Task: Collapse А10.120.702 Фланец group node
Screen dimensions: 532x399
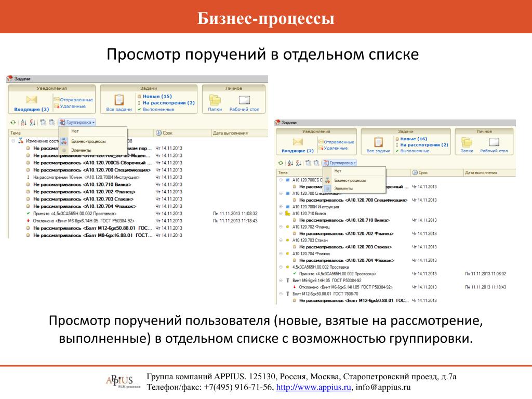Action: (281, 227)
